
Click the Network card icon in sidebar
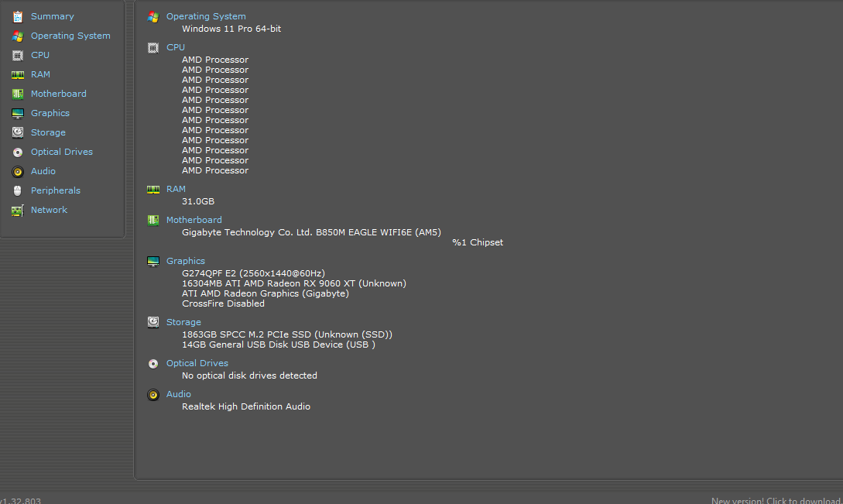[x=18, y=211]
